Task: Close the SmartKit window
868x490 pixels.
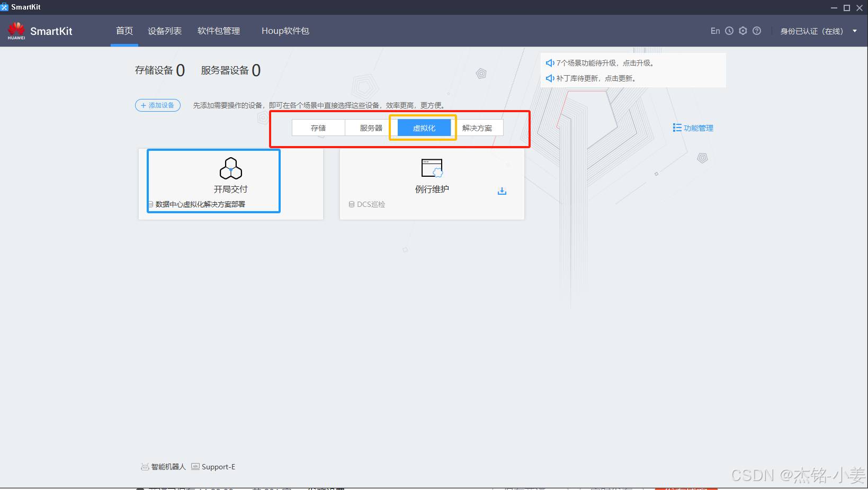Action: point(860,7)
